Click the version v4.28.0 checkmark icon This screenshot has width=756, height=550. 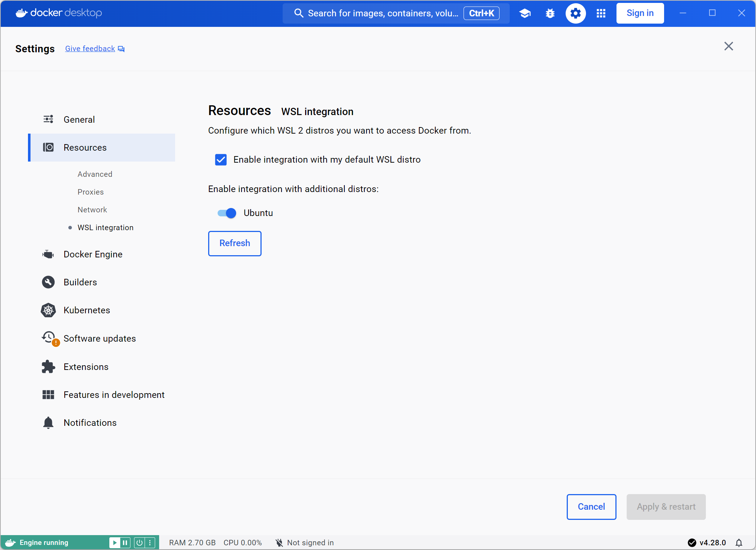click(692, 543)
